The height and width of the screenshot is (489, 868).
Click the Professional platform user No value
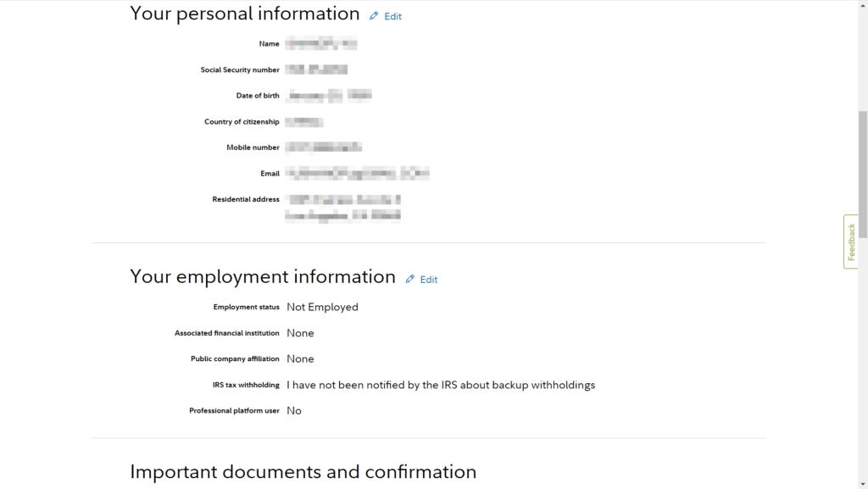coord(294,410)
